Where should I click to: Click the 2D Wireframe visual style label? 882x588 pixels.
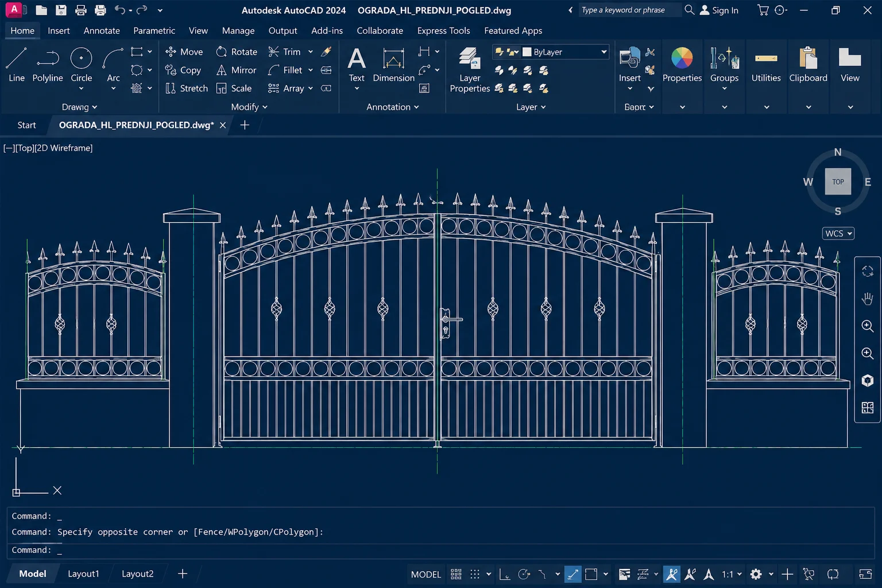coord(64,148)
